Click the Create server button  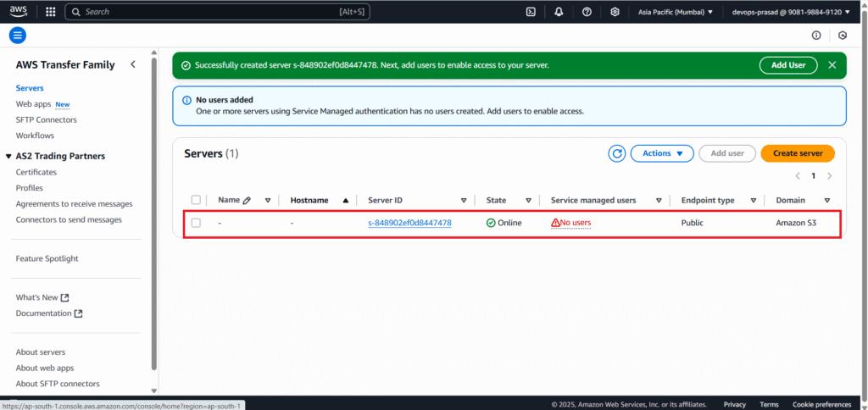click(798, 153)
